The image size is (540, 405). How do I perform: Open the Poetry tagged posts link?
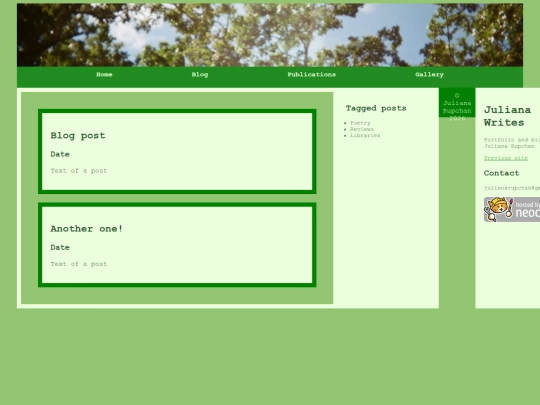[x=360, y=123]
